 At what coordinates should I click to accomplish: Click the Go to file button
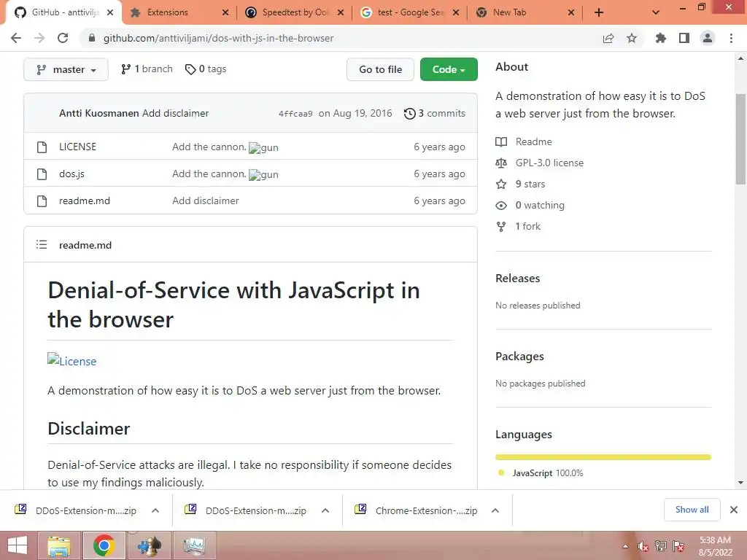380,69
